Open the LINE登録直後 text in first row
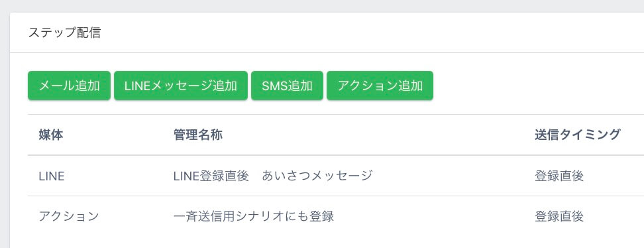The image size is (644, 248). 211,176
